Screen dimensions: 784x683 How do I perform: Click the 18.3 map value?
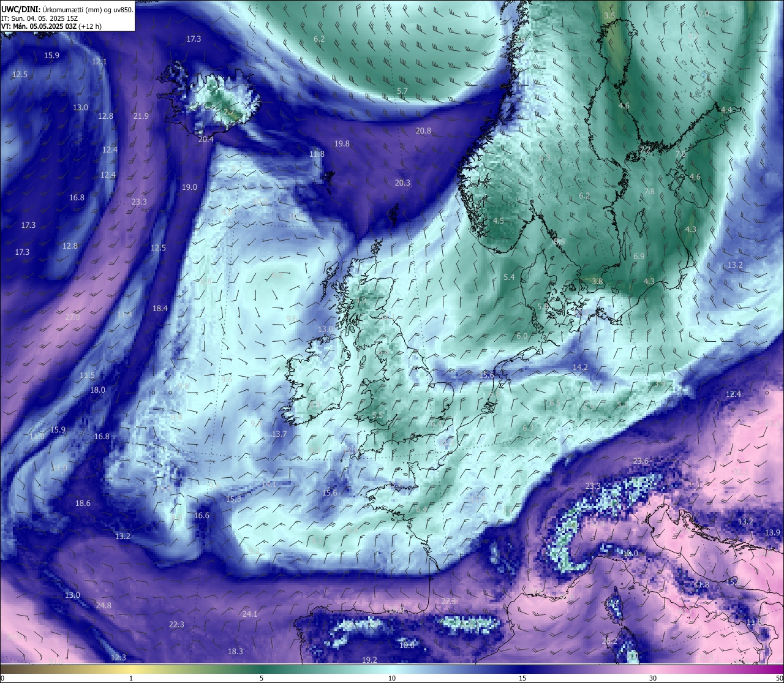pos(235,652)
